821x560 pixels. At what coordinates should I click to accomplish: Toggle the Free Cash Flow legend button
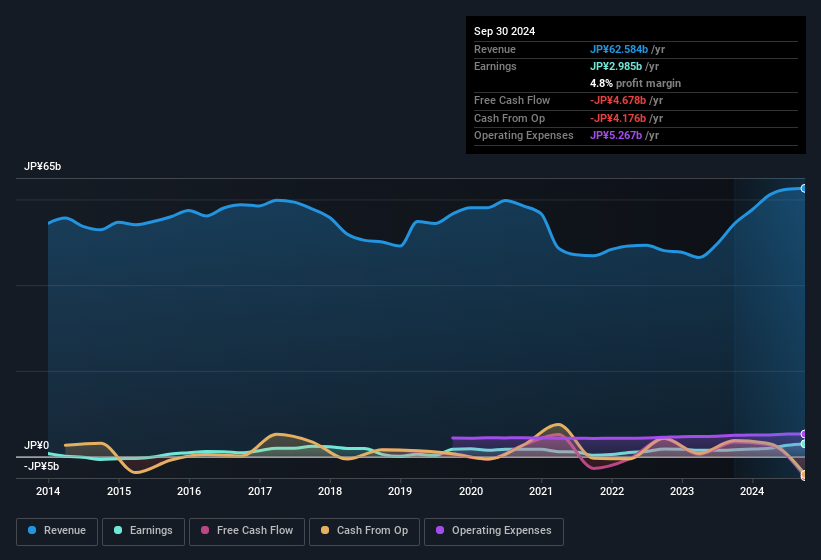pos(247,531)
